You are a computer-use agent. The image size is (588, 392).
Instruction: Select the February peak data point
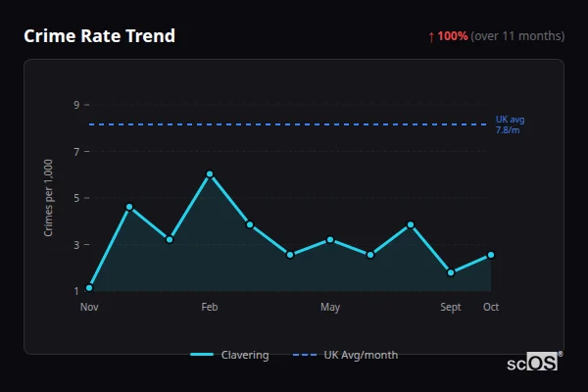[210, 174]
